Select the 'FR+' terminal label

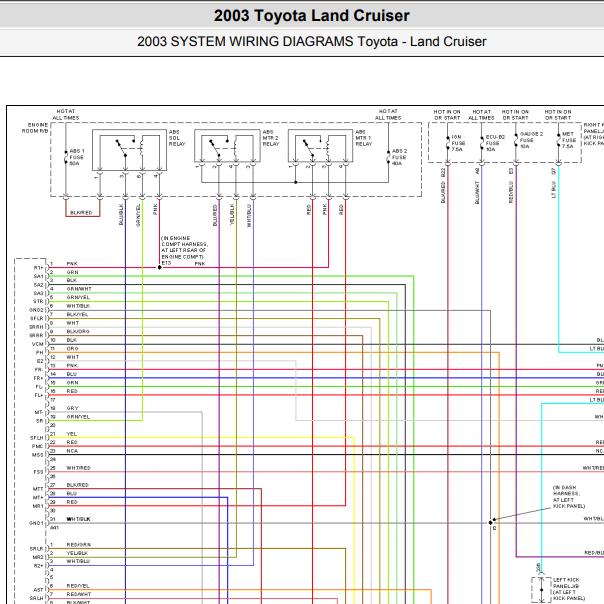pyautogui.click(x=39, y=378)
